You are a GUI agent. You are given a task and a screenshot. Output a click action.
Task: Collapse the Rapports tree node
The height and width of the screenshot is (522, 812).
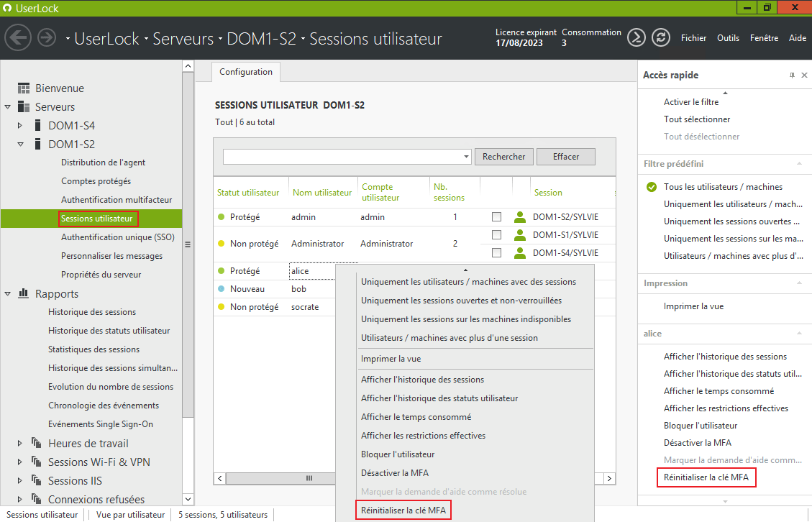(7, 293)
